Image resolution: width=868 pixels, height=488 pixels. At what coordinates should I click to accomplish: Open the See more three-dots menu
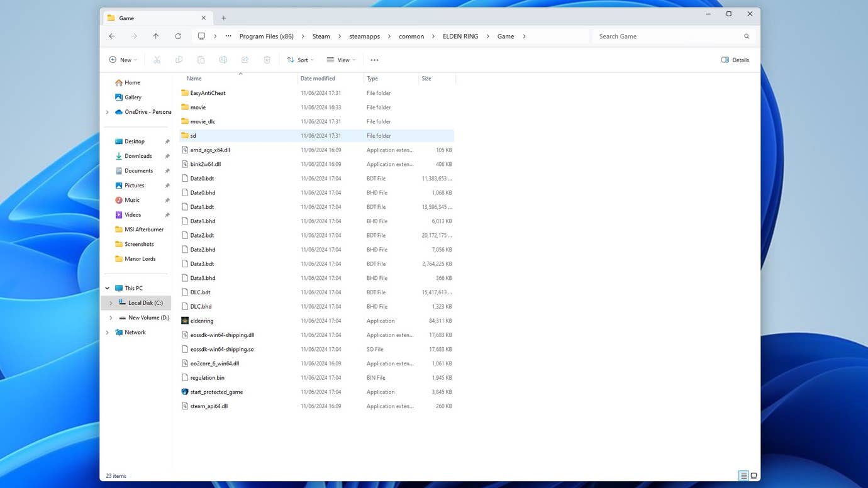[x=374, y=60]
